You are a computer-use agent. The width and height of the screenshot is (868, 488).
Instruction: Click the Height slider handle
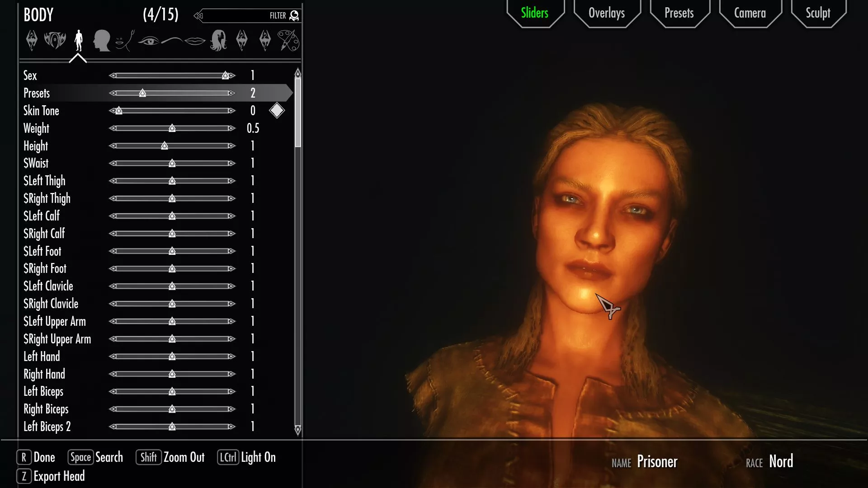point(165,146)
